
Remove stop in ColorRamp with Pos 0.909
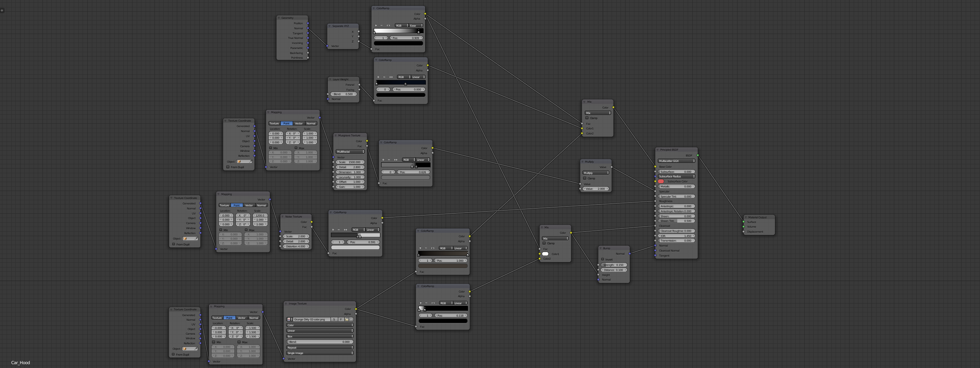point(381,26)
